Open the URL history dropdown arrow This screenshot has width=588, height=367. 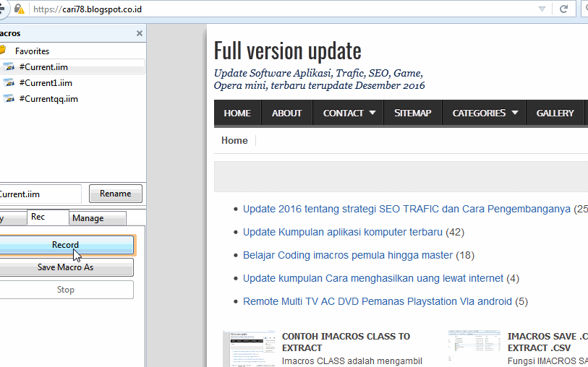tap(542, 9)
